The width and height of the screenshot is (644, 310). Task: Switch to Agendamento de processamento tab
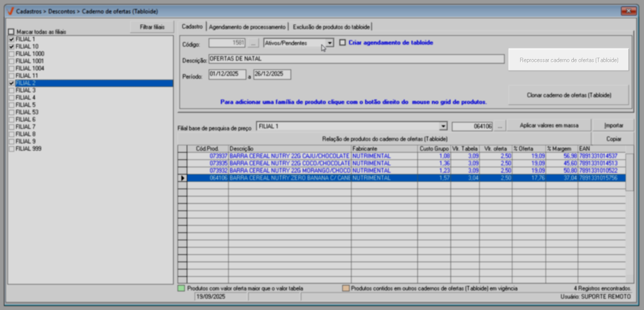247,27
